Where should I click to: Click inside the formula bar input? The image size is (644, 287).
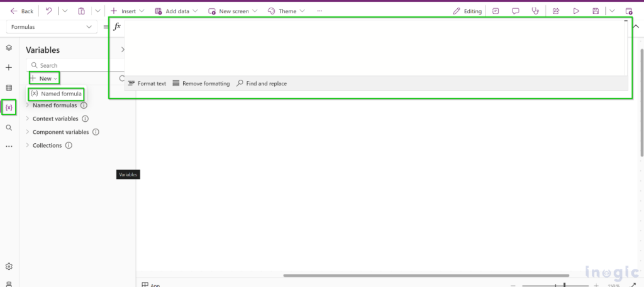coord(374,47)
